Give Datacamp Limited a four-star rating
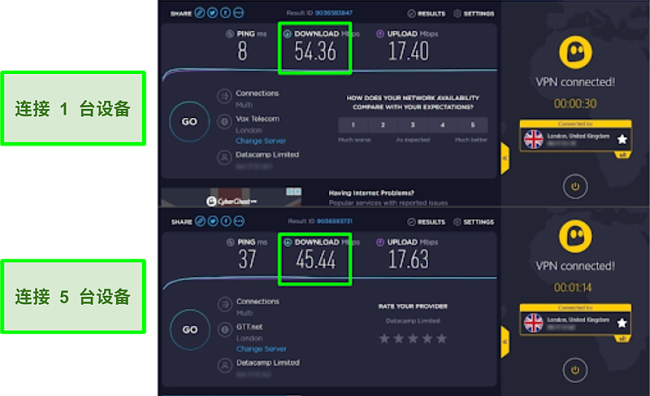This screenshot has width=650, height=396. 427,339
